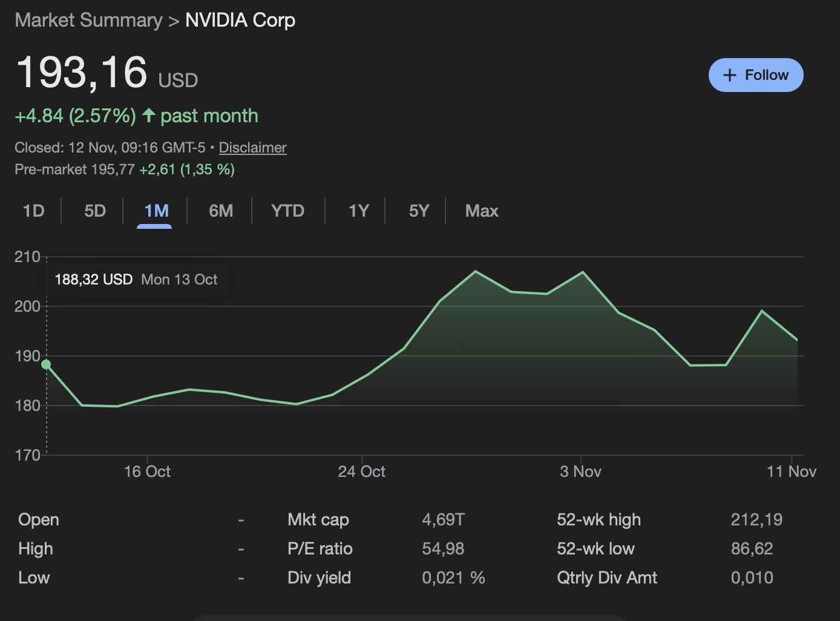Screen dimensions: 840x621
Task: Select the 1Y time range
Action: [x=358, y=211]
